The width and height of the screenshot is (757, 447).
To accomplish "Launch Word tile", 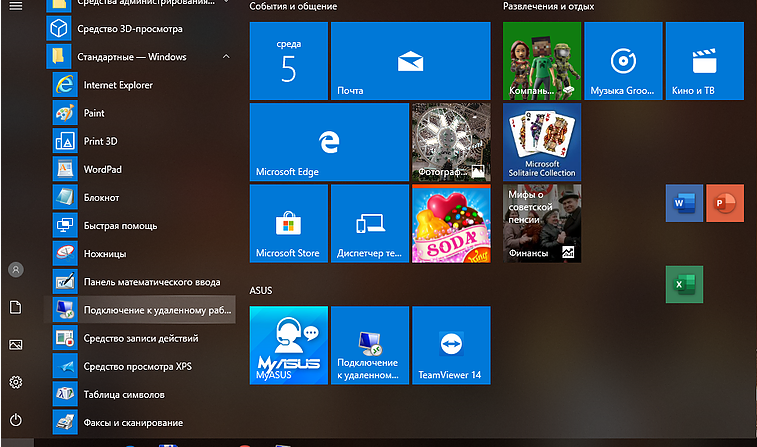I will [x=685, y=203].
